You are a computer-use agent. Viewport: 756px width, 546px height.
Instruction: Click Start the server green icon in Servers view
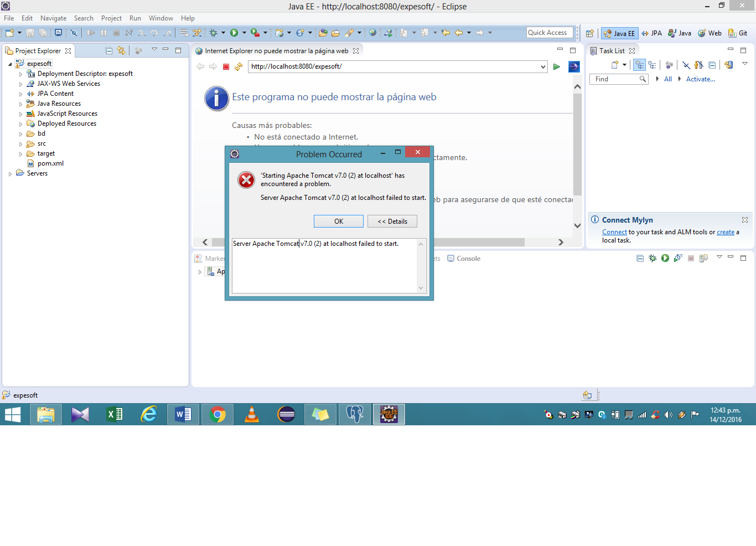[x=665, y=258]
